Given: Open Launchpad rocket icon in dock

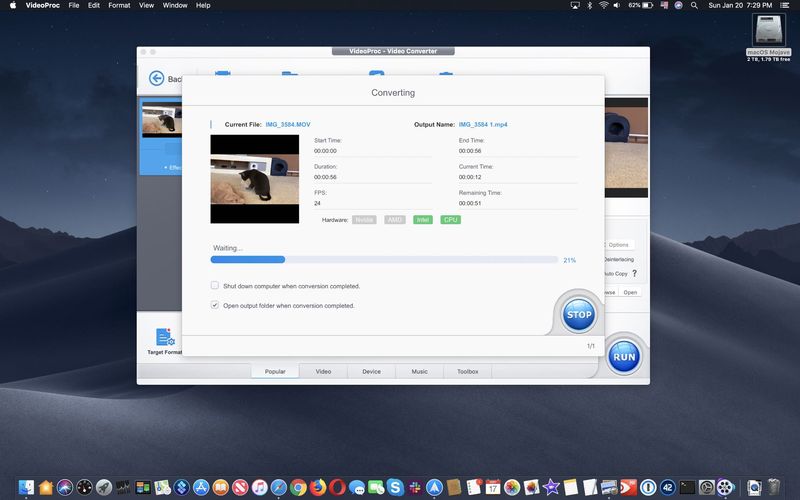Looking at the screenshot, I should coord(104,487).
